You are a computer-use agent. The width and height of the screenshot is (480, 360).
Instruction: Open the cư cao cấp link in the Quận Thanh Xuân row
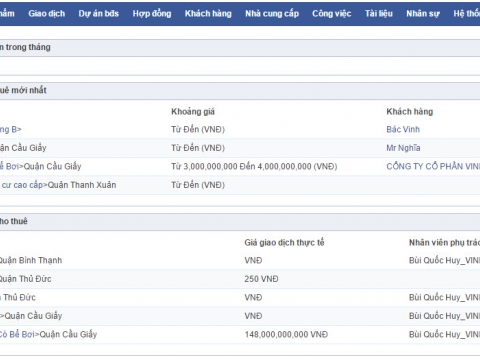[22, 185]
